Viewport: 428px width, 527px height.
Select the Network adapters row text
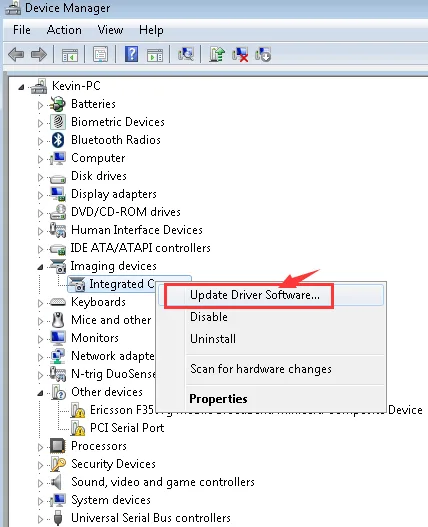[113, 356]
